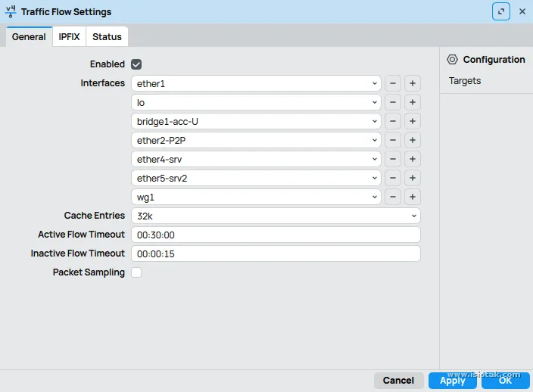Open the ether4-srv interface dropdown
Screen dimensions: 533x392
click(256, 159)
